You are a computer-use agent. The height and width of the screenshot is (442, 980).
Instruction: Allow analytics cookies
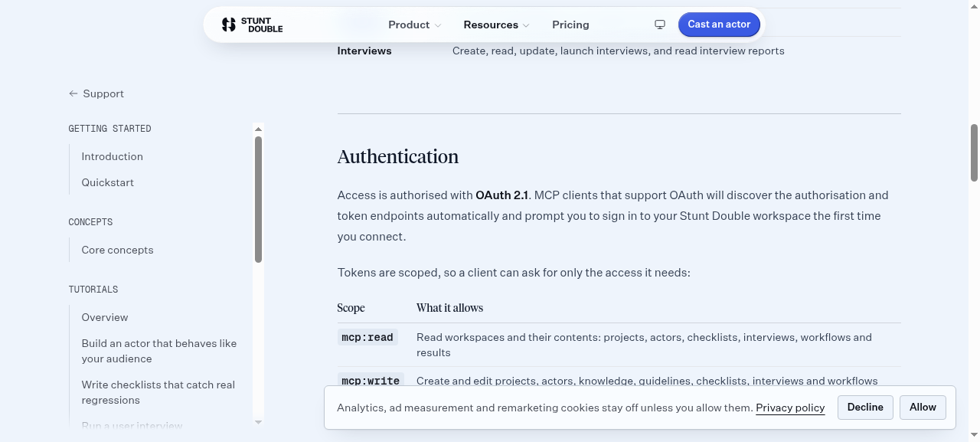[923, 408]
